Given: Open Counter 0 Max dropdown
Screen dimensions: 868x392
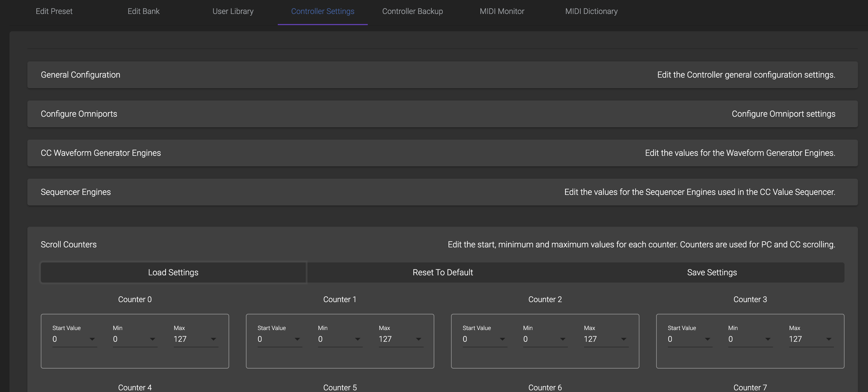Looking at the screenshot, I should 196,340.
